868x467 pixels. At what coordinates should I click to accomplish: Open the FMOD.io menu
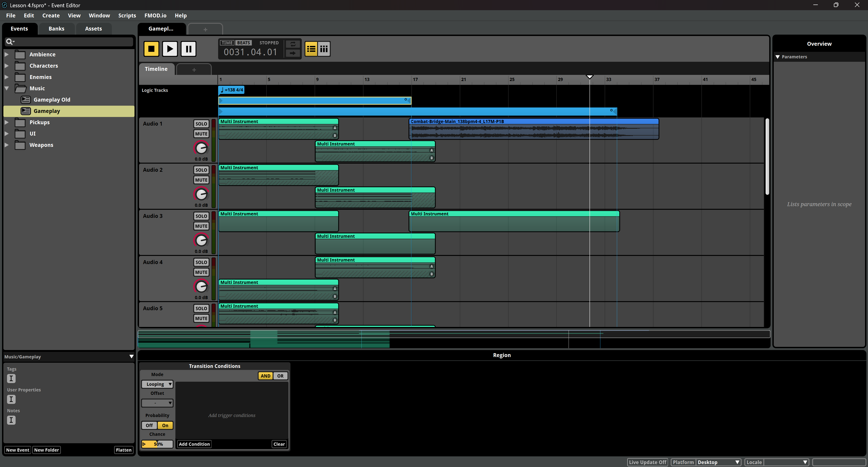point(155,16)
